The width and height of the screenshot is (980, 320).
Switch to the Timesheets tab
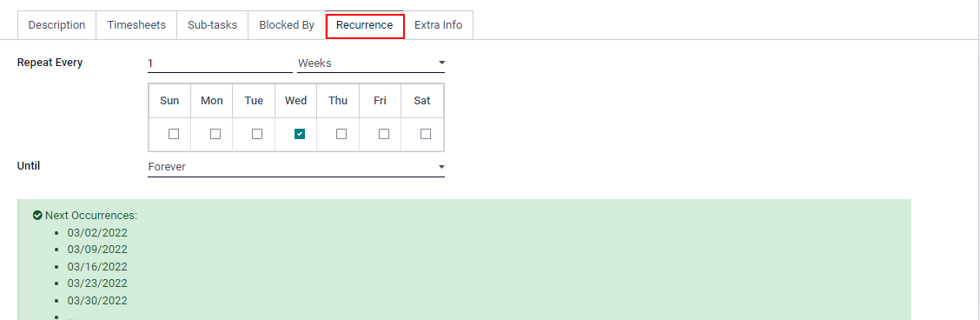136,25
